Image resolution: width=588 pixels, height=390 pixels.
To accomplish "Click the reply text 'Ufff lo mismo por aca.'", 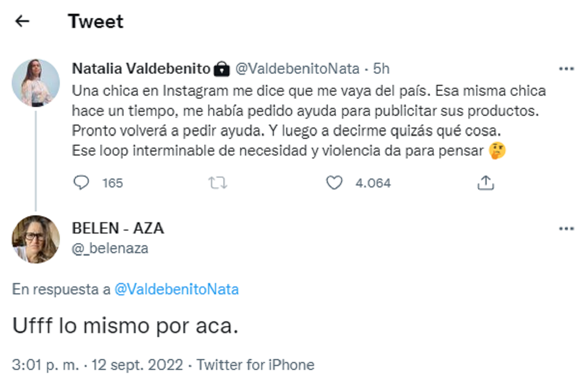I will click(125, 326).
